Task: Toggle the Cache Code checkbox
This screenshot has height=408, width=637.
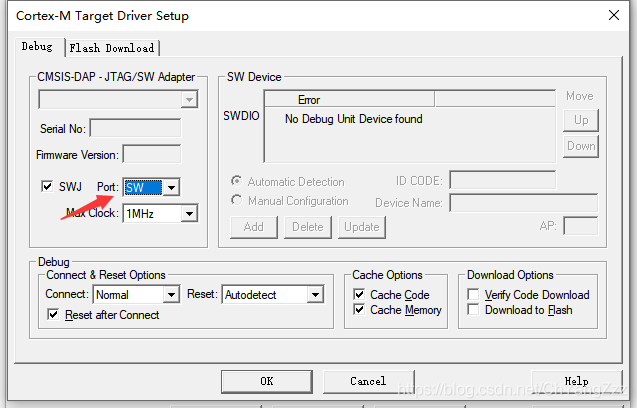Action: click(359, 294)
